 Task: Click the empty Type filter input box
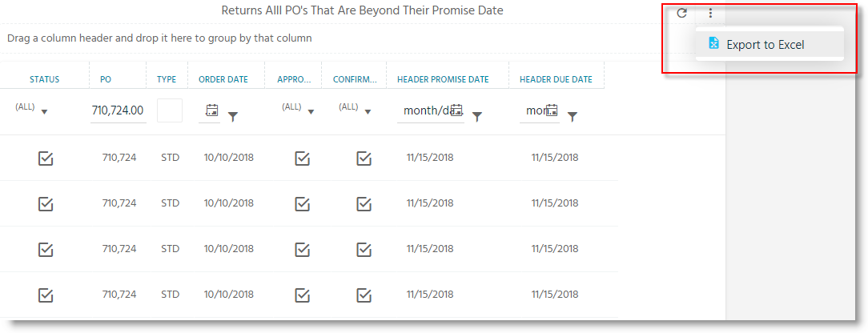point(170,110)
